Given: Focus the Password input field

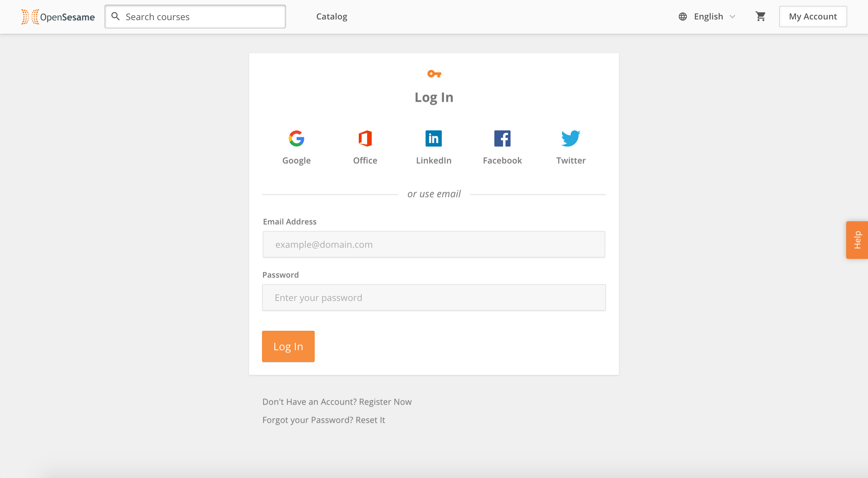Looking at the screenshot, I should point(434,297).
